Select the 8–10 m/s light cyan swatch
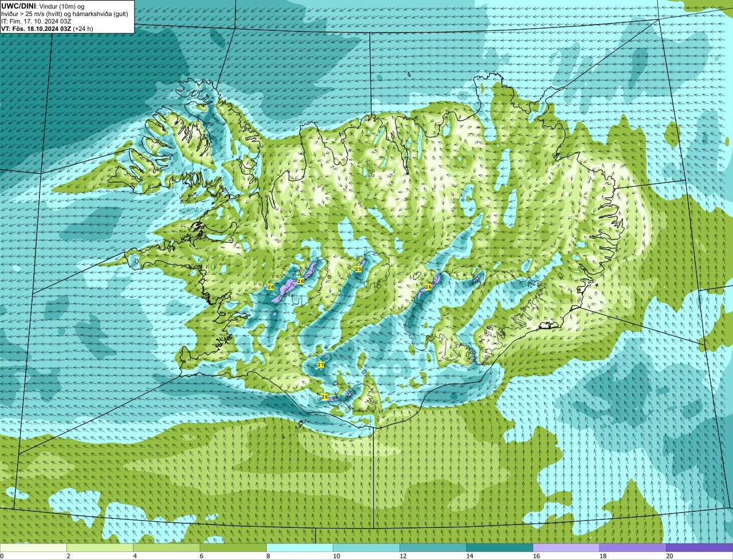This screenshot has width=733, height=560. [300, 547]
